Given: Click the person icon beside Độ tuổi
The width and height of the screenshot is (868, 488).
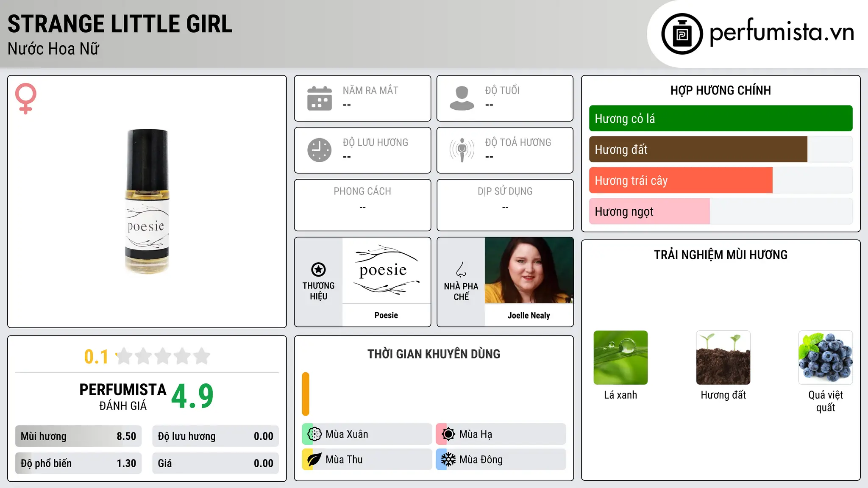Looking at the screenshot, I should [462, 98].
